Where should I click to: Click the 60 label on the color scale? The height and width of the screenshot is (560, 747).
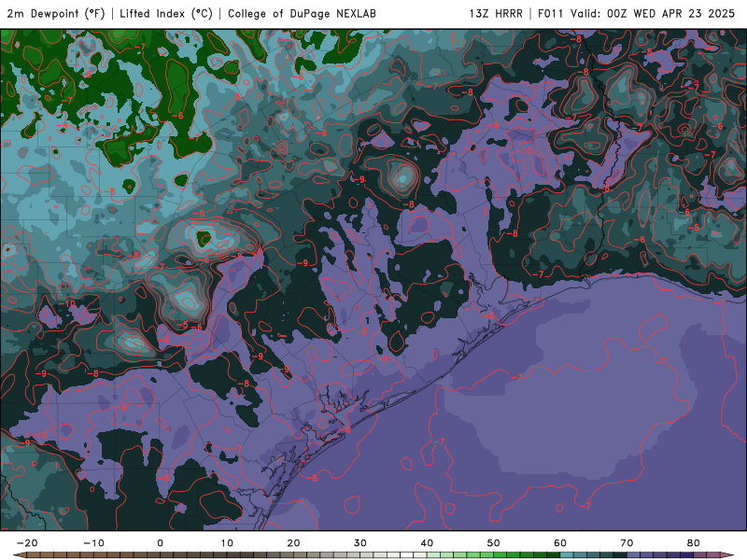click(x=560, y=543)
